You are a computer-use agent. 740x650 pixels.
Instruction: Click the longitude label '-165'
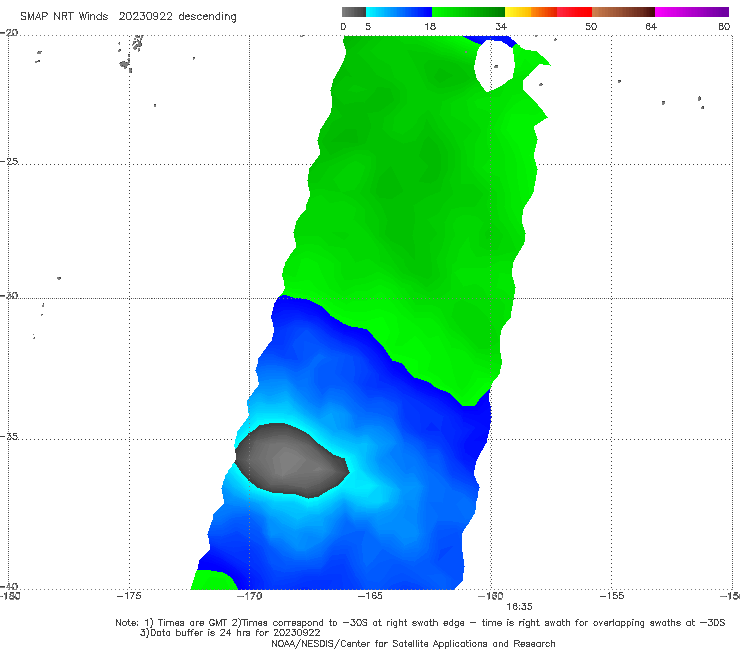point(370,596)
